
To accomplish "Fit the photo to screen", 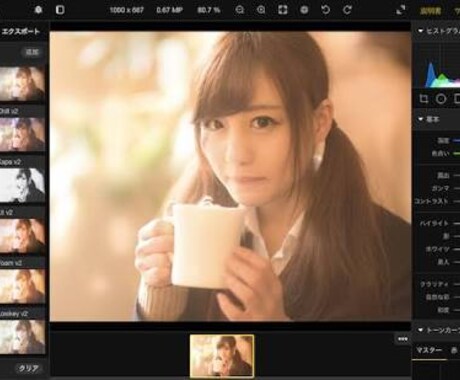I will tap(283, 10).
